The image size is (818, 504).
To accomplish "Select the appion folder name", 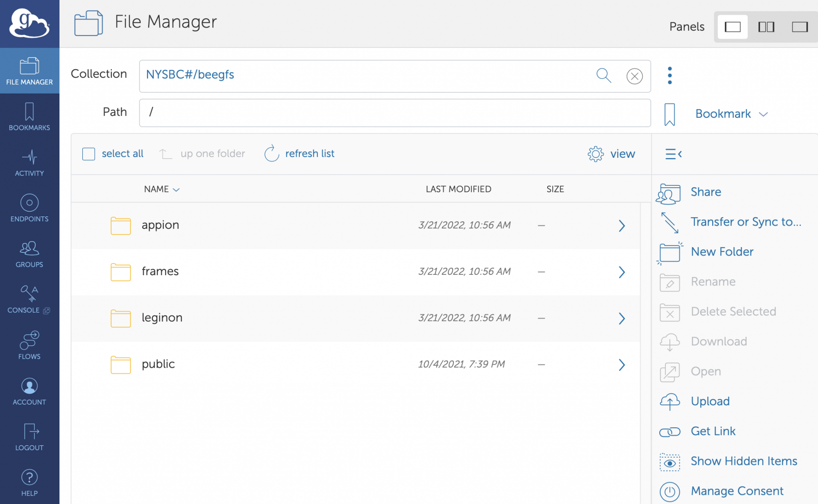I will pyautogui.click(x=160, y=225).
